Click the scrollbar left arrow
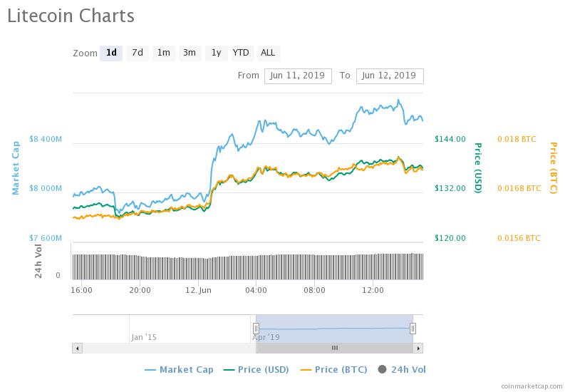 [x=78, y=348]
